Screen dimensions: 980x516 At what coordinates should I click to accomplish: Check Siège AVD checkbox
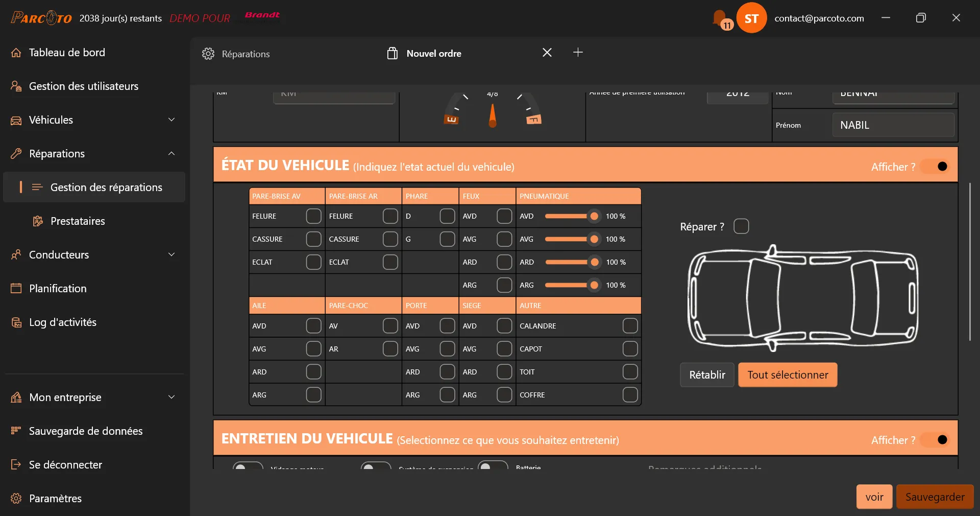[x=504, y=326]
